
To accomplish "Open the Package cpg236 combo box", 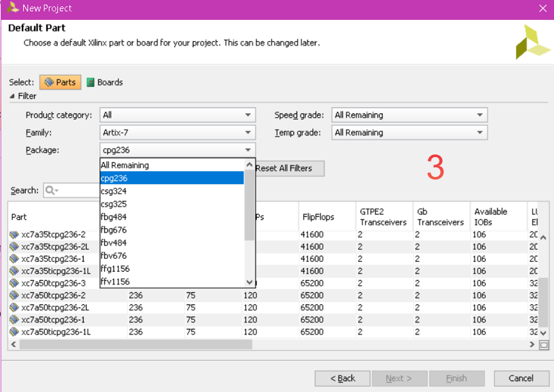I will click(178, 150).
